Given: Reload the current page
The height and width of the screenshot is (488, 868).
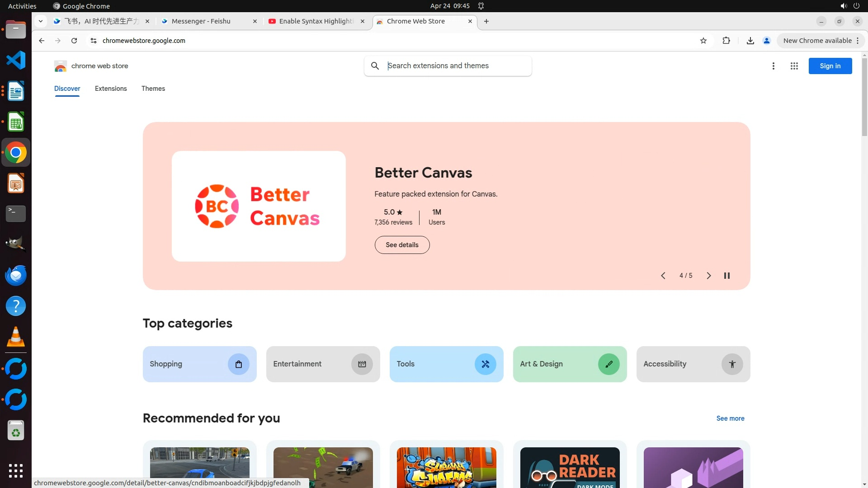Looking at the screenshot, I should pos(74,41).
